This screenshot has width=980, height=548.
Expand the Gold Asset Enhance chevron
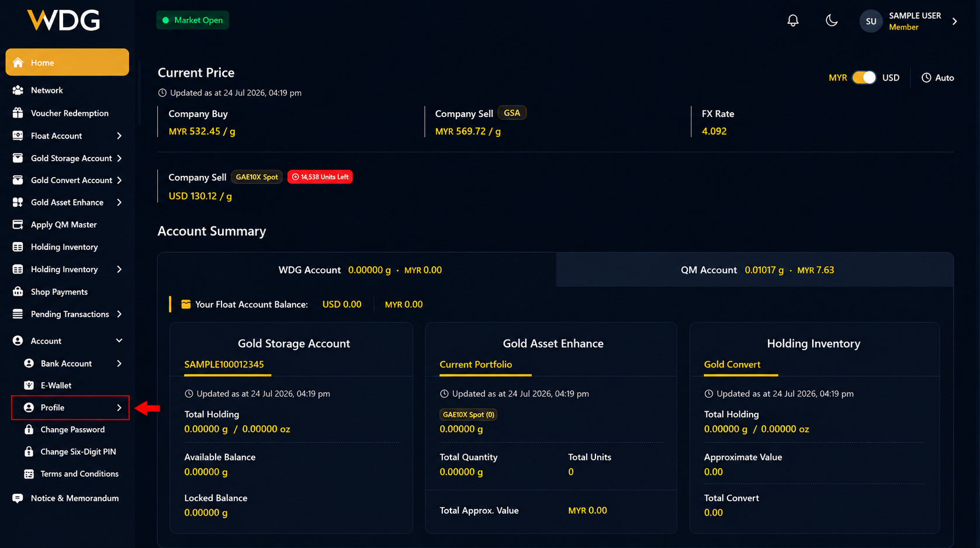119,203
